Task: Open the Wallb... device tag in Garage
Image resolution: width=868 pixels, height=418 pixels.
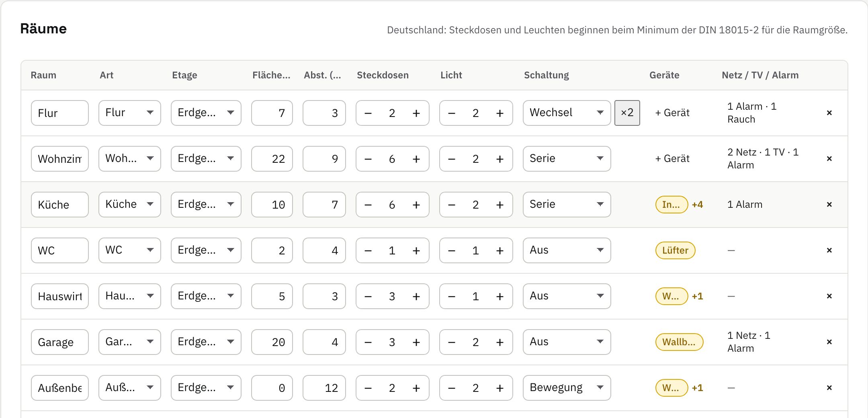Action: pyautogui.click(x=680, y=342)
